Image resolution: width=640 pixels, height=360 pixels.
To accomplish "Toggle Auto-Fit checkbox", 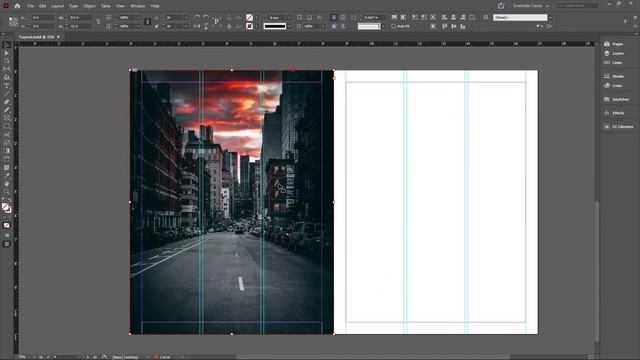I will coord(393,26).
